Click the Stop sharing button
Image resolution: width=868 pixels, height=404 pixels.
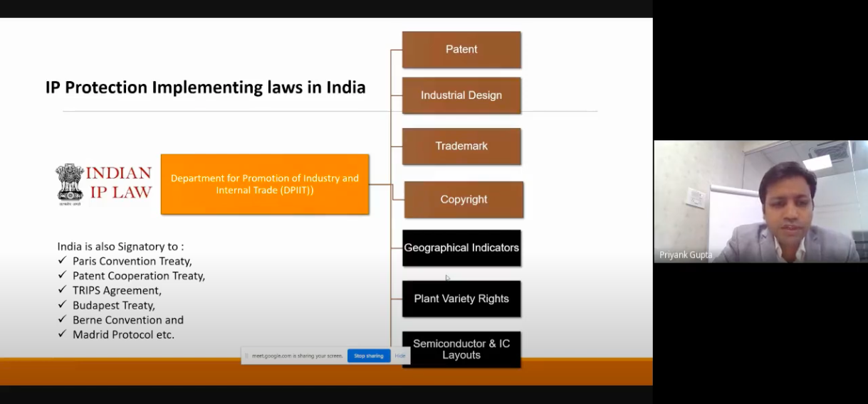click(369, 356)
